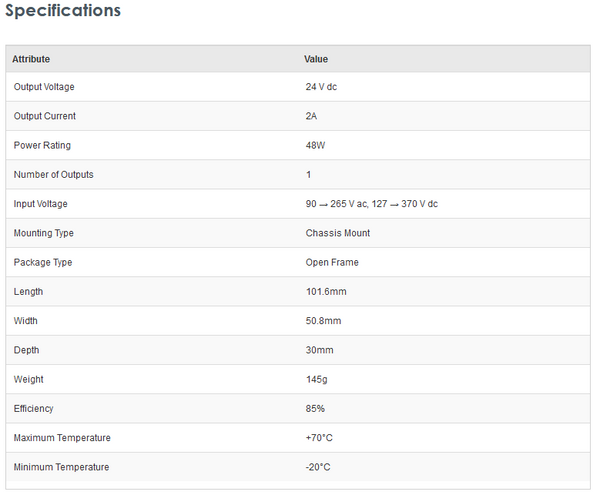Select the Number of Outputs label
This screenshot has width=600, height=495.
pyautogui.click(x=54, y=175)
